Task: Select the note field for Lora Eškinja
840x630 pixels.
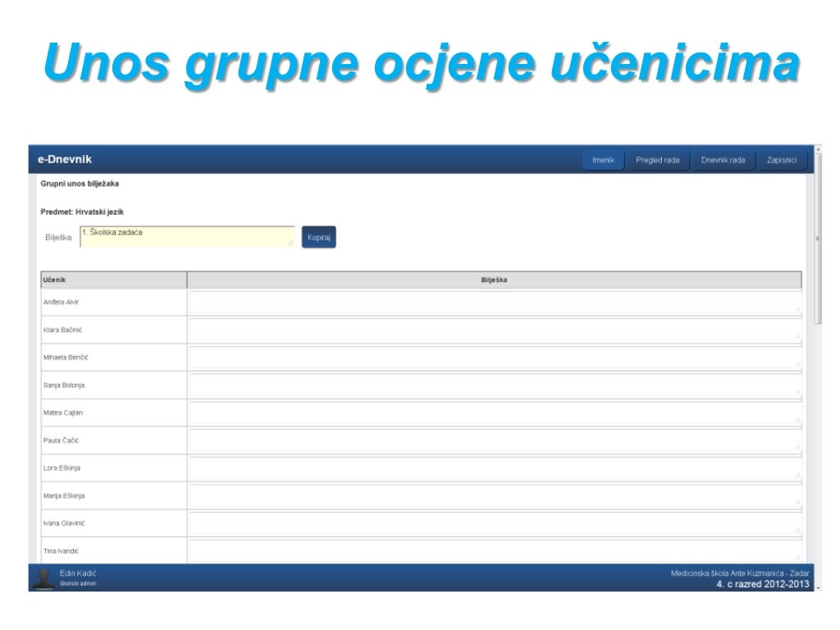Action: [x=495, y=468]
